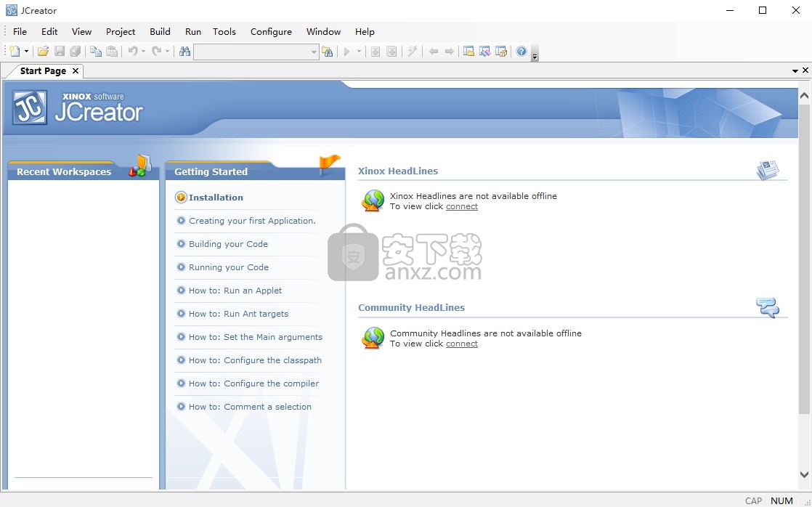
Task: Click the Open folder toolbar icon
Action: pyautogui.click(x=43, y=52)
